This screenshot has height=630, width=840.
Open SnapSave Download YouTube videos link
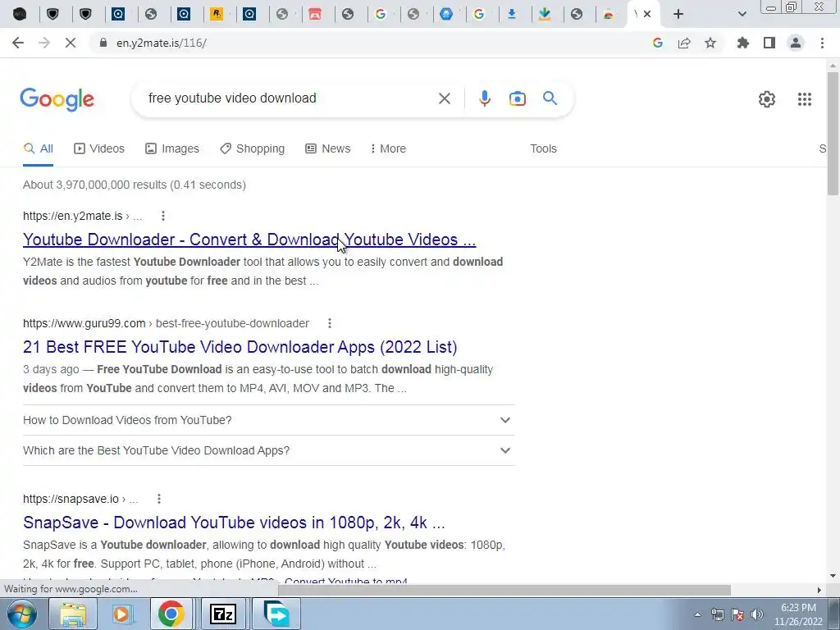234,523
